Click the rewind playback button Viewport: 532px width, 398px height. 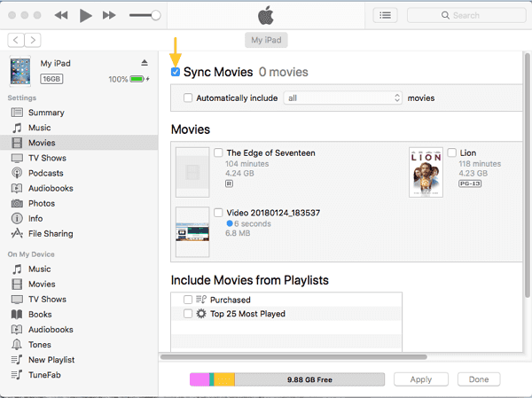pos(61,15)
